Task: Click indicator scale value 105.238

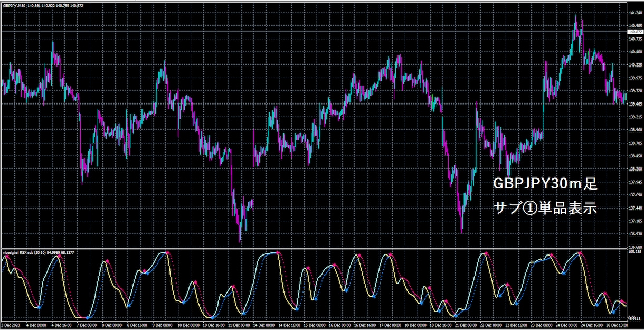Action: 635,252
